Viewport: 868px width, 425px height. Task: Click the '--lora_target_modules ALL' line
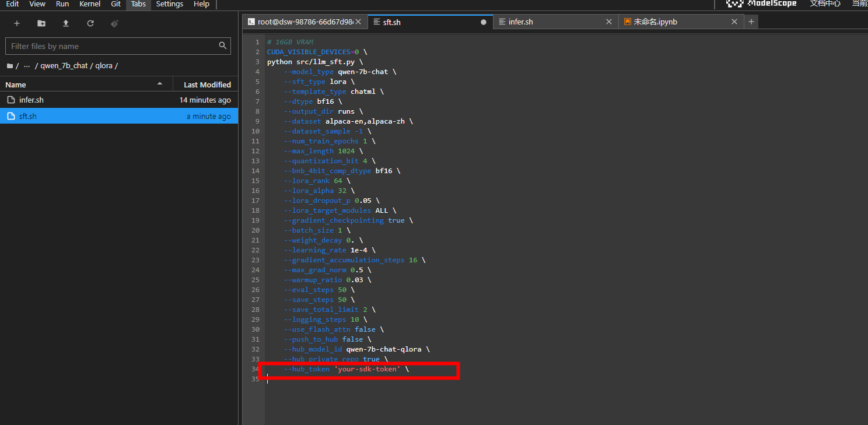point(340,210)
